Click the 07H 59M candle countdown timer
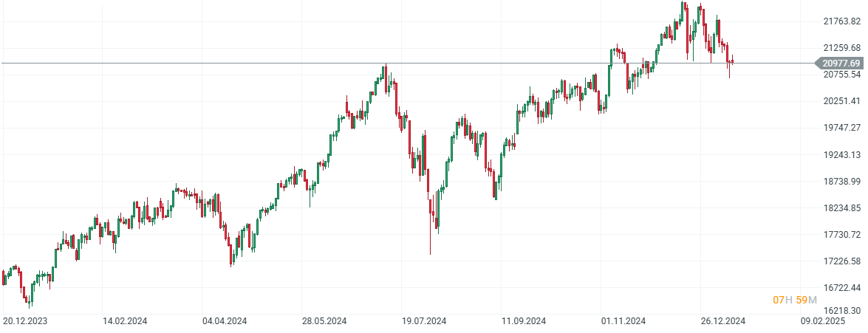 [x=794, y=300]
